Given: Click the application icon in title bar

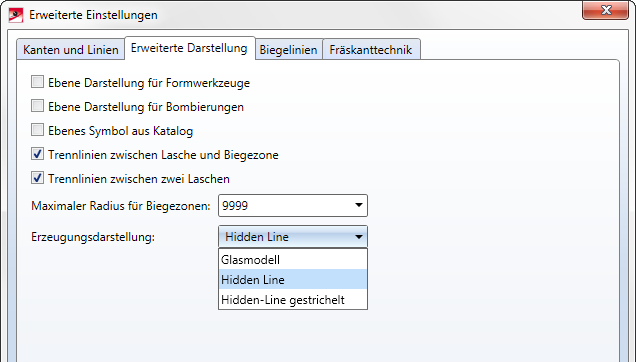Looking at the screenshot, I should click(15, 15).
